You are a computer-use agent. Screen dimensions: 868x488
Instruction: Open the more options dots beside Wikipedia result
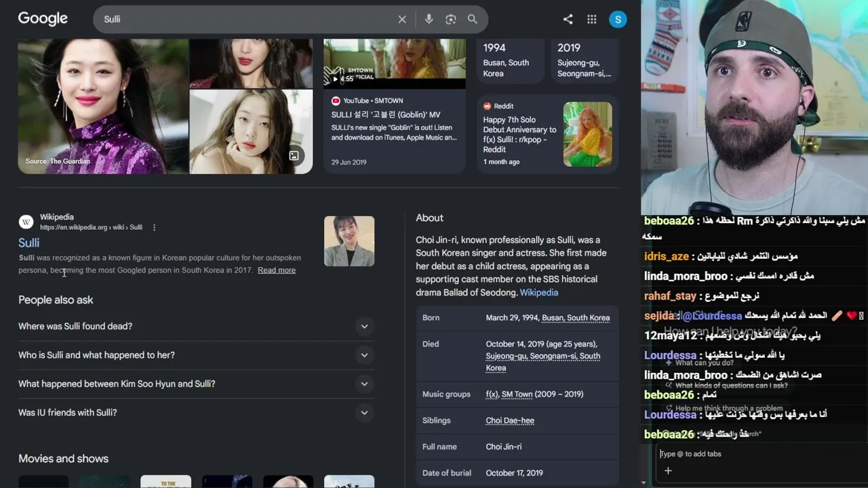[154, 228]
